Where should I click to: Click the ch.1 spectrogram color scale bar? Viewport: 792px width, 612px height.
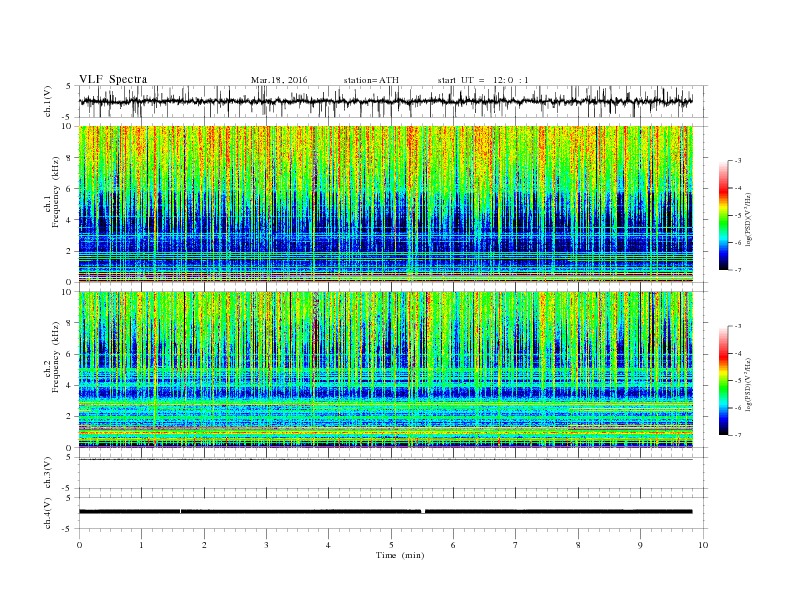pos(724,216)
